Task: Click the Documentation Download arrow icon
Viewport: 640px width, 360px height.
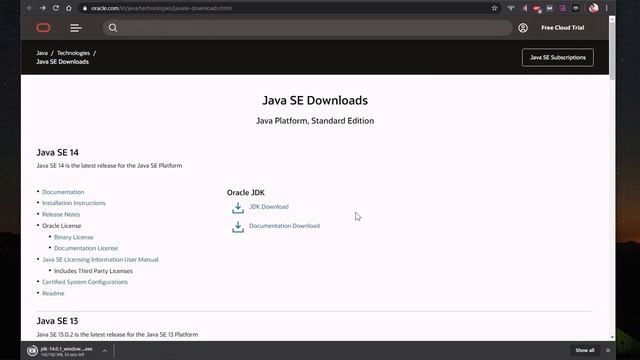Action: [238, 227]
